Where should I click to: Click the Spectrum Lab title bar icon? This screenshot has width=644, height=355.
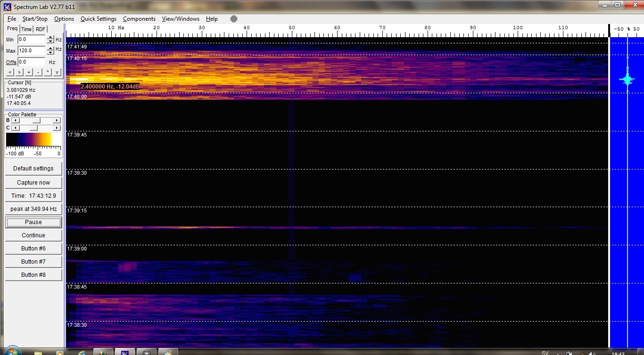tap(7, 7)
